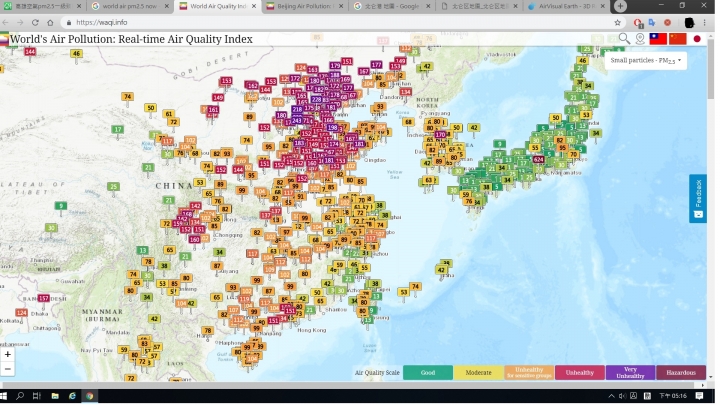Click the Good green scale swatch
Screen dimensions: 720x405
427,373
